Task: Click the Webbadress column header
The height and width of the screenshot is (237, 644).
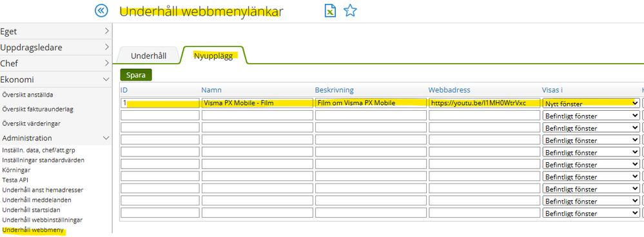Action: tap(449, 90)
